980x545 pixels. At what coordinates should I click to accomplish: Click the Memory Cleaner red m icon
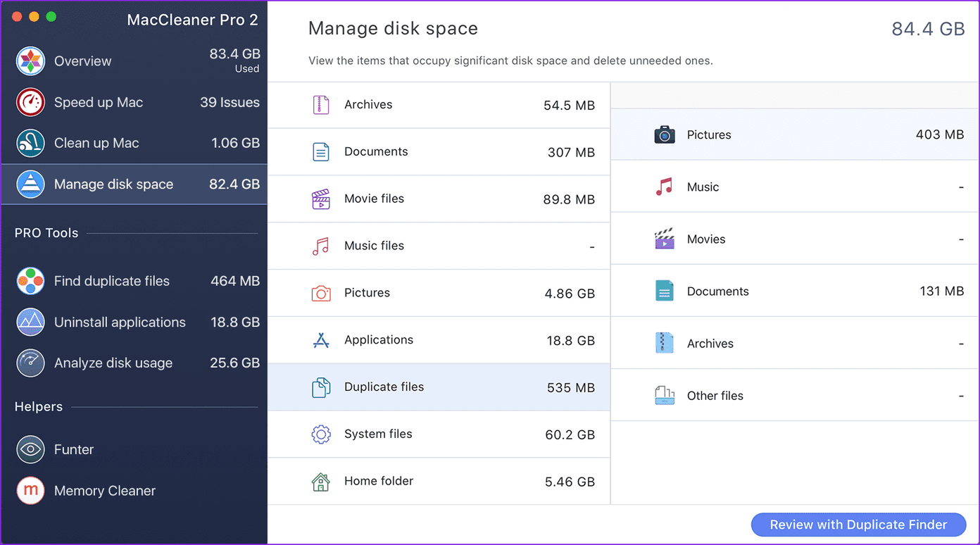tap(31, 491)
